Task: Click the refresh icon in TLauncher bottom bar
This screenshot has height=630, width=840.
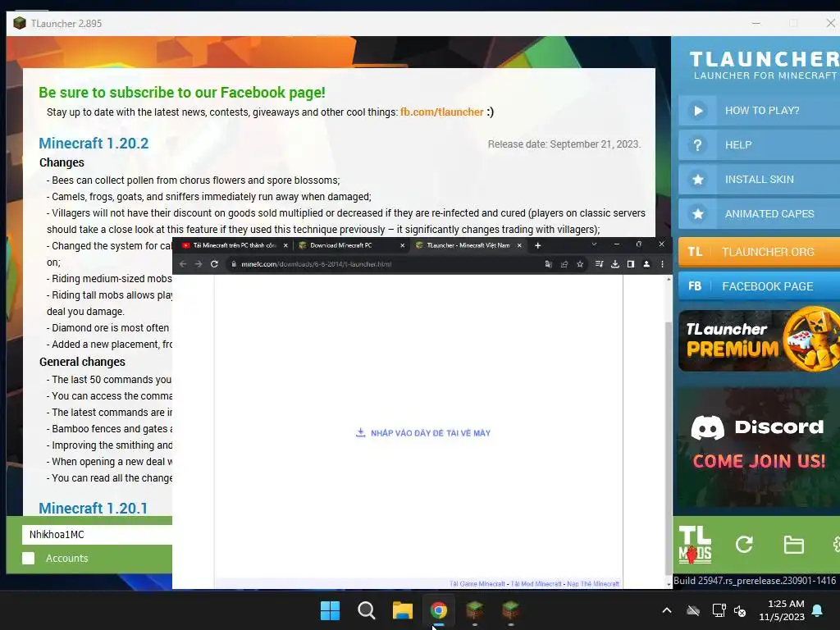Action: [x=744, y=545]
